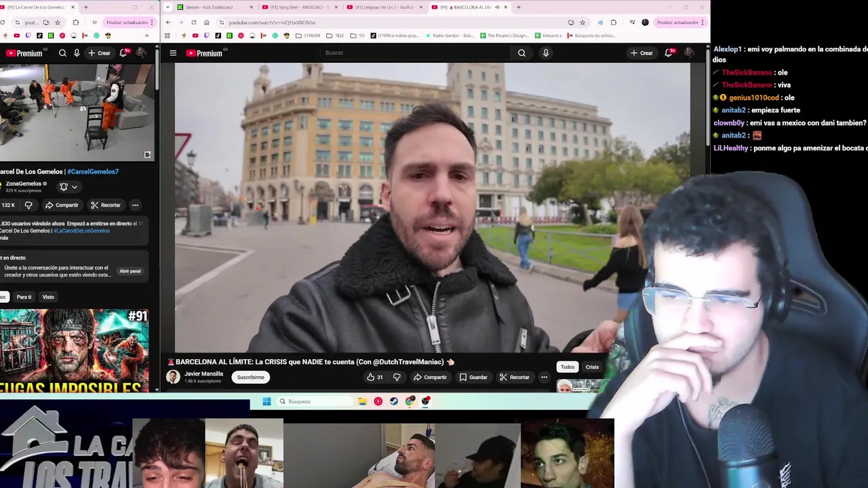Open File Explorer from taskbar
Image resolution: width=868 pixels, height=488 pixels.
(363, 401)
